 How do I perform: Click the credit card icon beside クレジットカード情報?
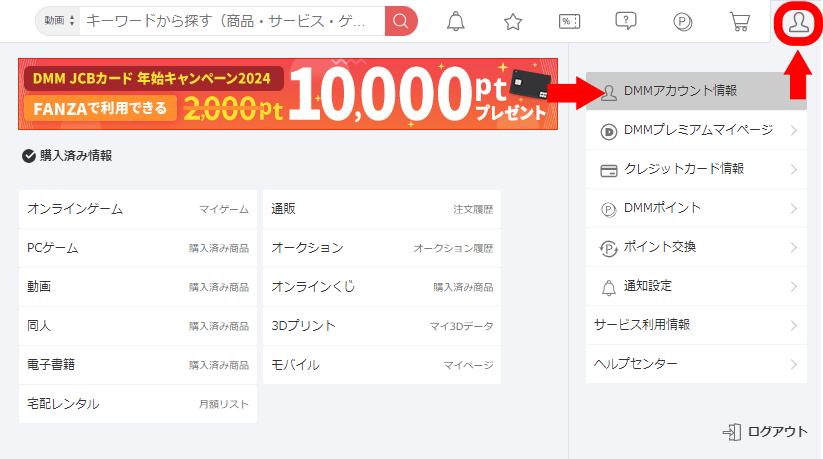(608, 171)
